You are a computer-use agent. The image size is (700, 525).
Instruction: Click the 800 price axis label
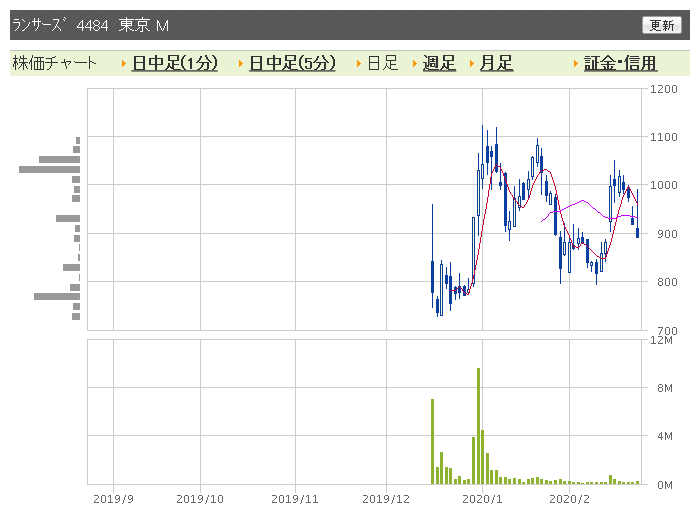click(667, 282)
